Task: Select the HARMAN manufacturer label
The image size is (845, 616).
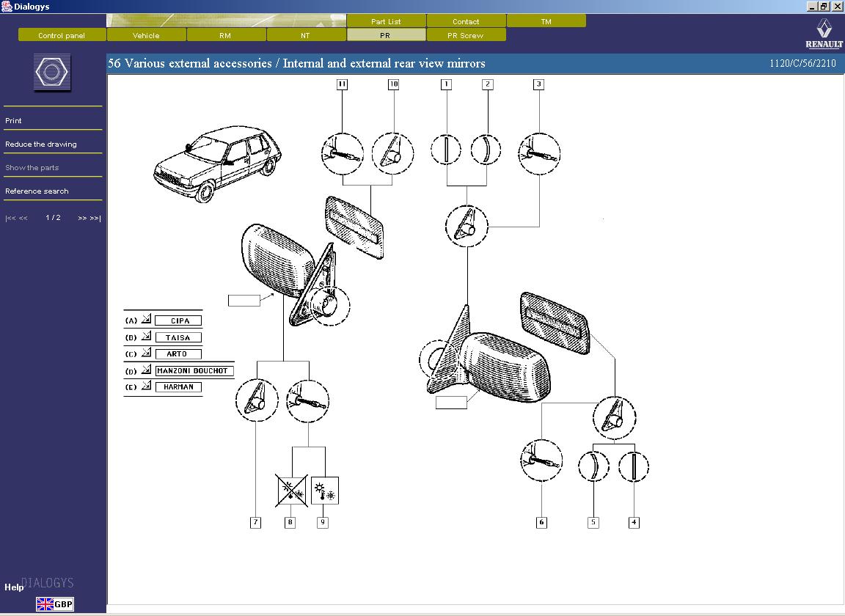Action: tap(178, 387)
